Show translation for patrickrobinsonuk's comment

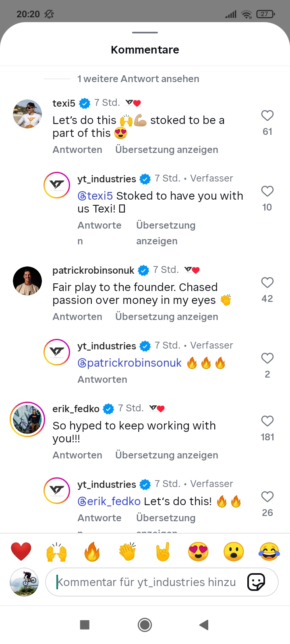click(166, 317)
